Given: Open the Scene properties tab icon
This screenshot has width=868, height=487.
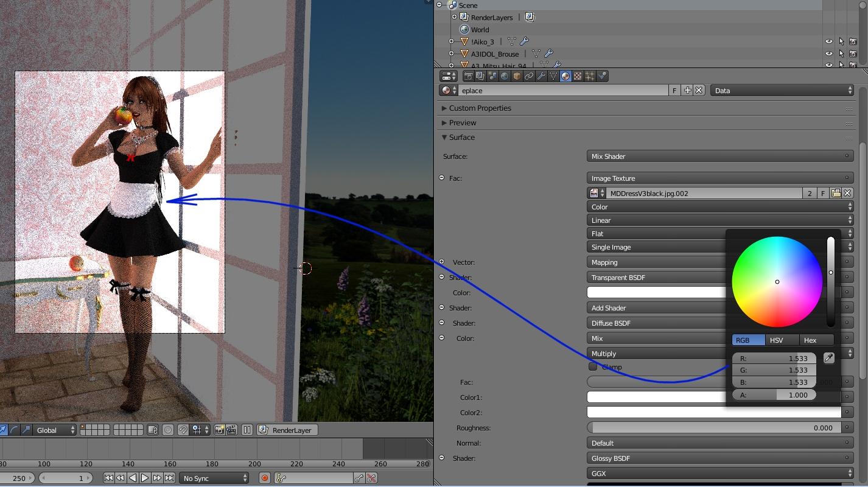Looking at the screenshot, I should [x=492, y=76].
